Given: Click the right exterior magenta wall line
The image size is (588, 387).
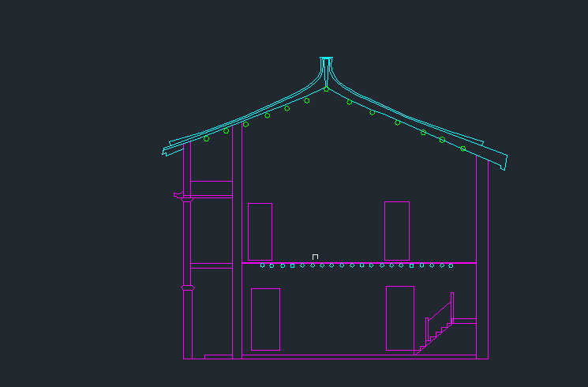Looking at the screenshot, I should [488, 261].
